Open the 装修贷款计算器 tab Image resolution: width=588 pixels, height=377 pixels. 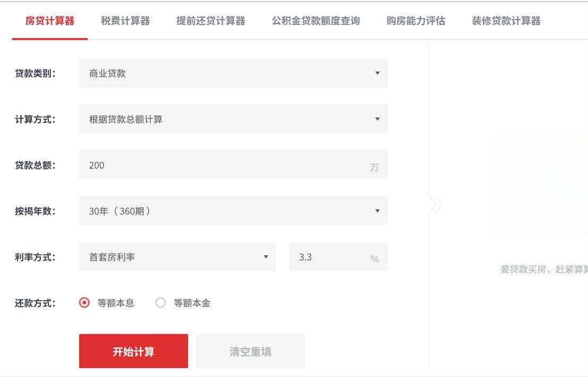(x=506, y=21)
